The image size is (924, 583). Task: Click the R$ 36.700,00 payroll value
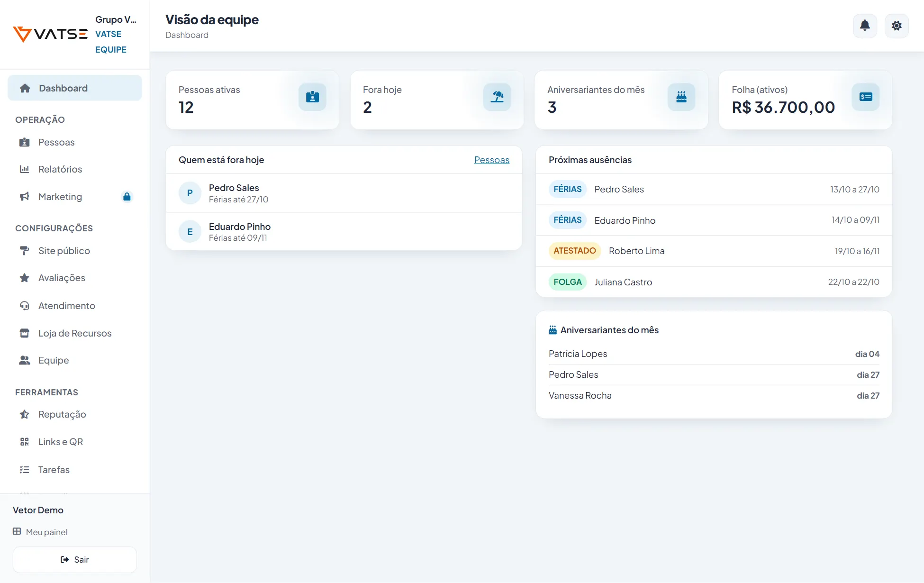click(784, 108)
